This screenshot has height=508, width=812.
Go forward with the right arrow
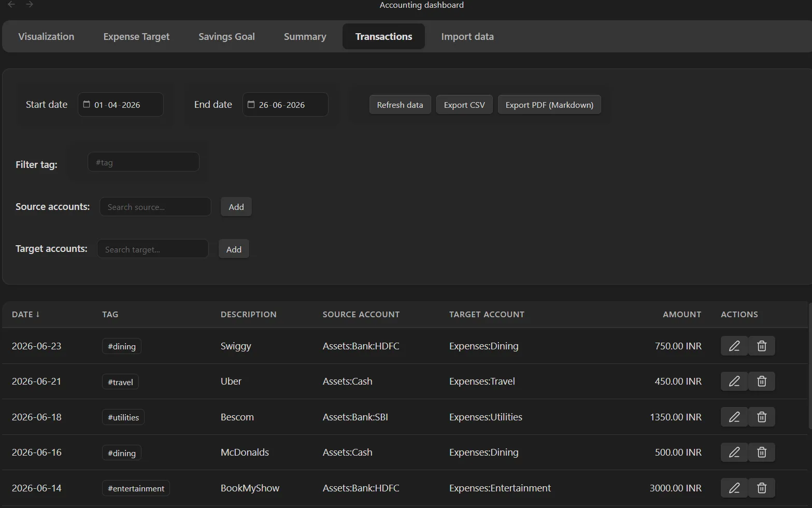pyautogui.click(x=30, y=4)
